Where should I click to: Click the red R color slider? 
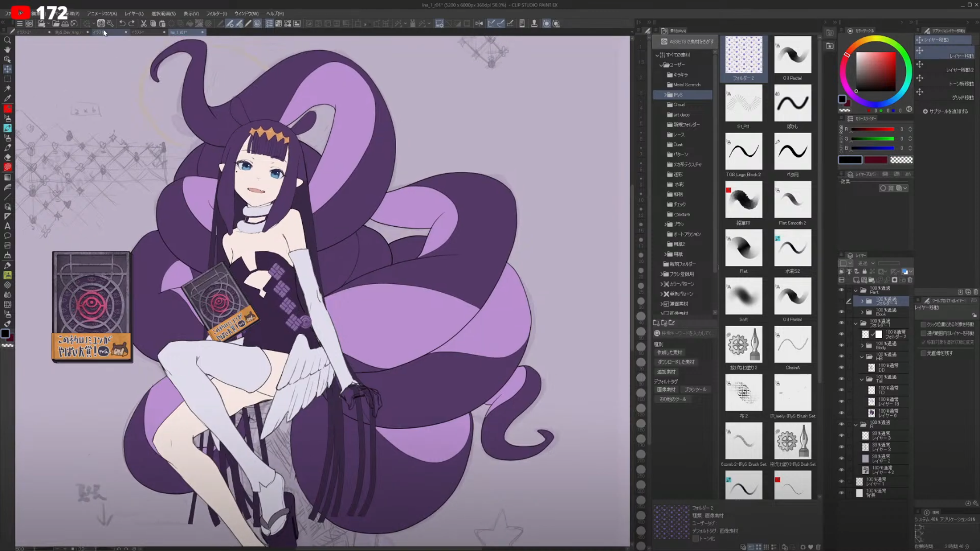tap(872, 129)
